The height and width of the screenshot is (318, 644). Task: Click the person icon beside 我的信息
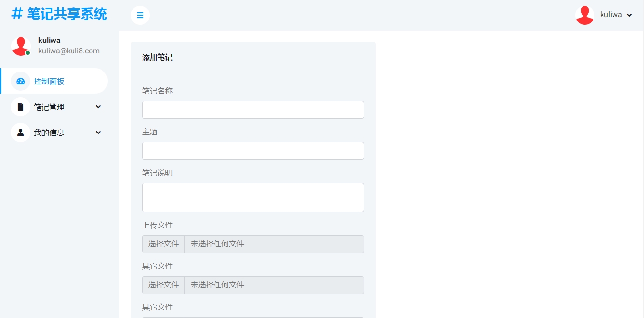pyautogui.click(x=20, y=133)
